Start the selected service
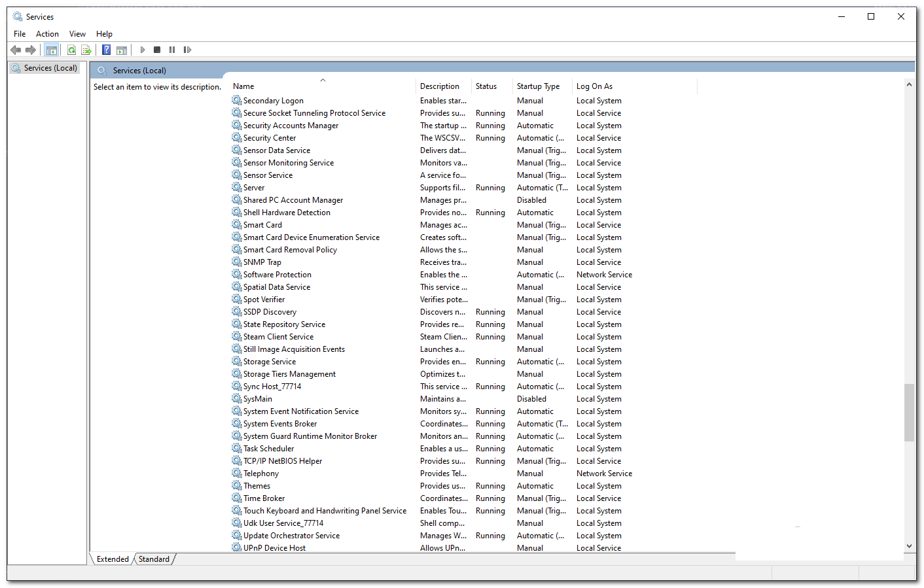Screen dimensions: 924x588 143,50
